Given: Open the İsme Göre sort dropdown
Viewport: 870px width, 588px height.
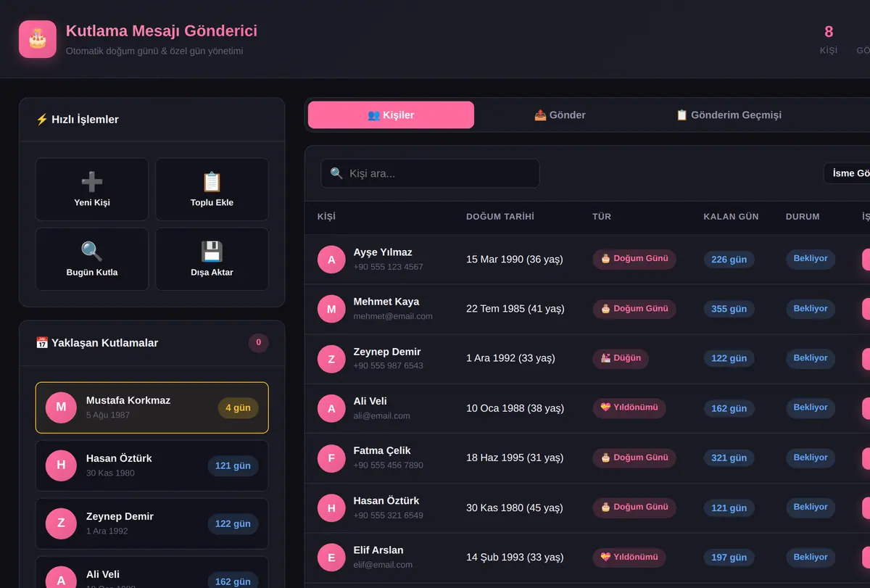Looking at the screenshot, I should point(847,173).
